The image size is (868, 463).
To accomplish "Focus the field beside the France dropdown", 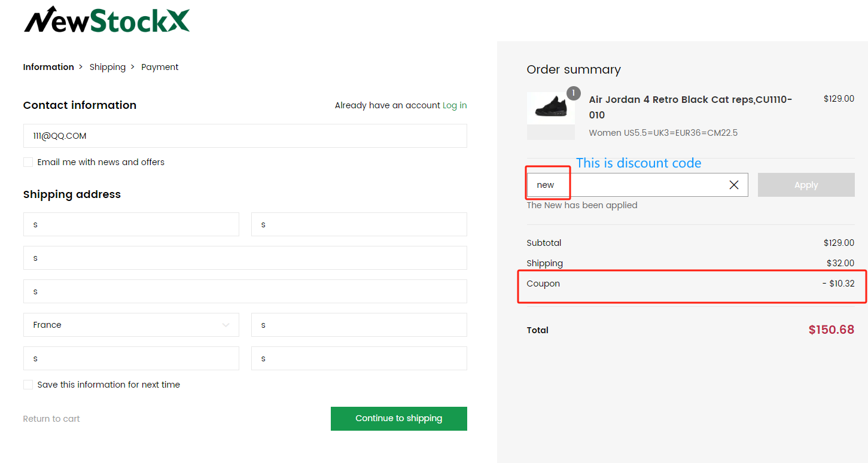I will tap(359, 325).
